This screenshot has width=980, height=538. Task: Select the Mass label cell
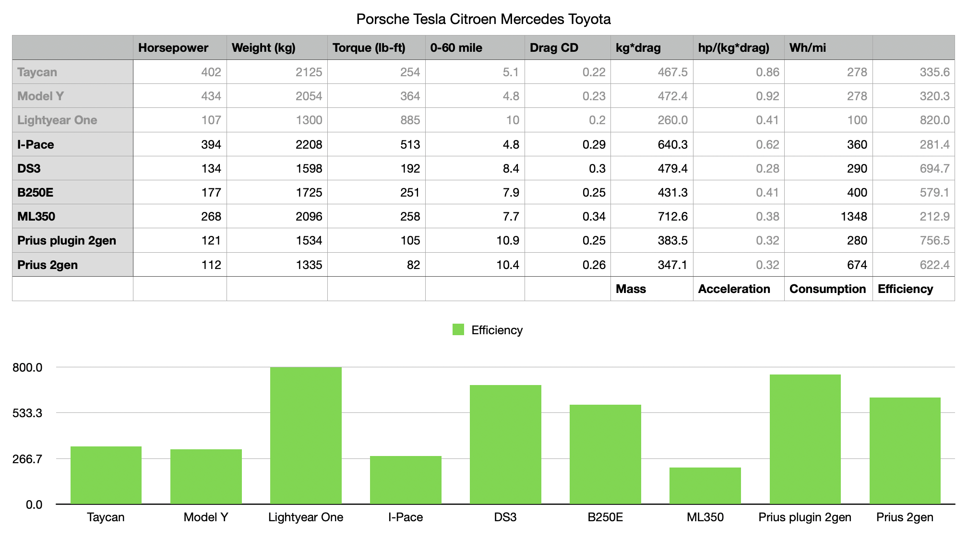point(631,289)
